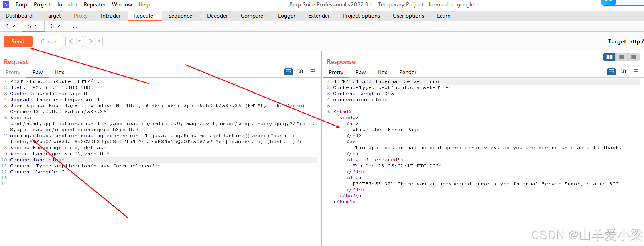This screenshot has height=246, width=644.
Task: Close Repeater tab 6
Action: 59,26
